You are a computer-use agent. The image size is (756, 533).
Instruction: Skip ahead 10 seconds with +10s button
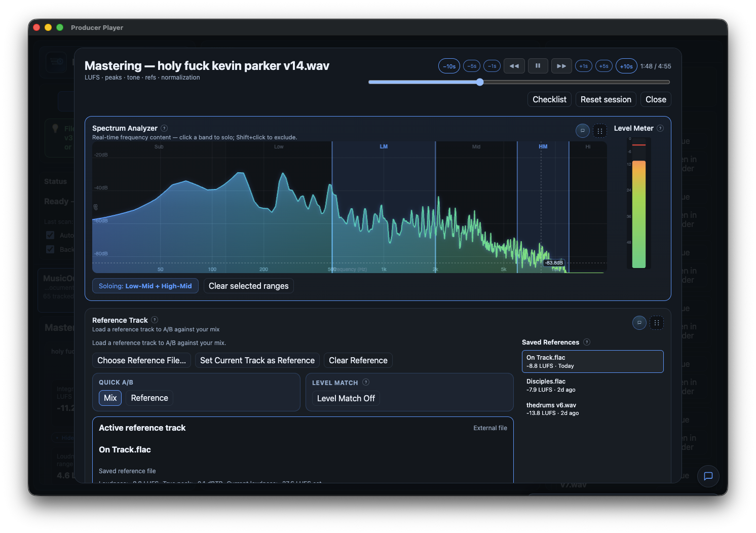point(626,66)
